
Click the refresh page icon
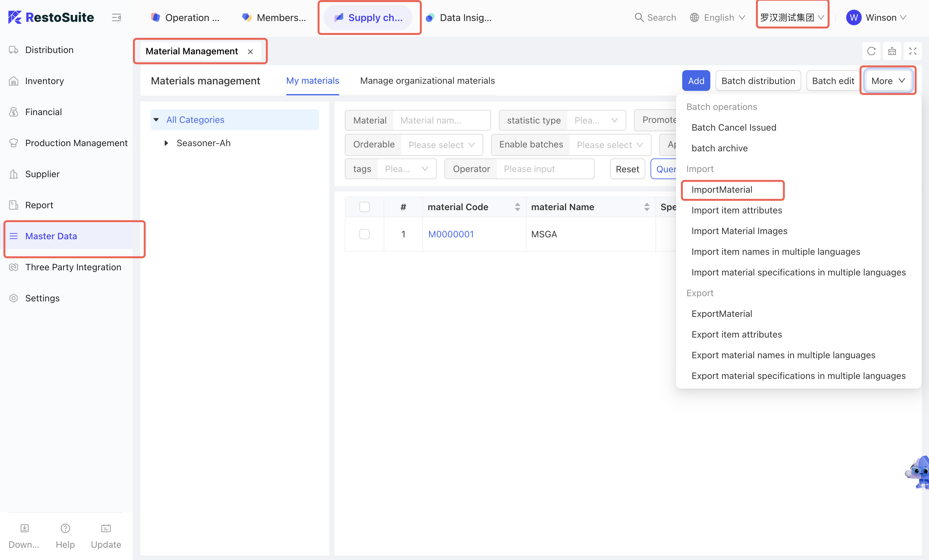[x=871, y=51]
